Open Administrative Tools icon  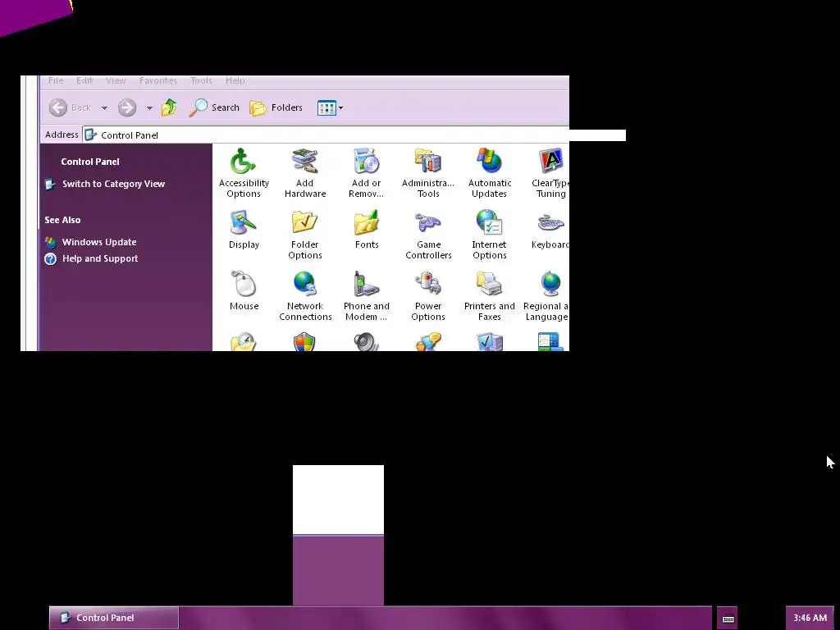[427, 172]
